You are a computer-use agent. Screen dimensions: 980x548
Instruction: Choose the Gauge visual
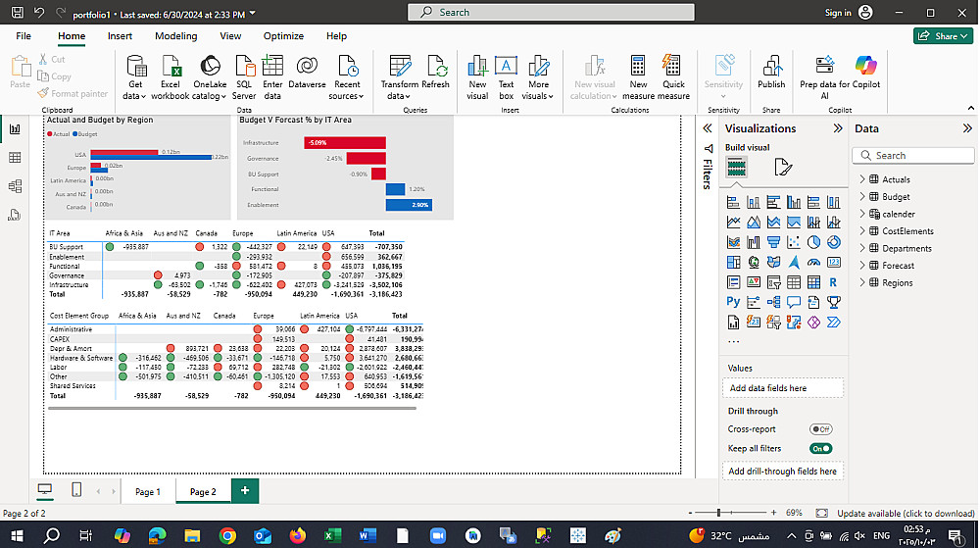click(x=813, y=262)
